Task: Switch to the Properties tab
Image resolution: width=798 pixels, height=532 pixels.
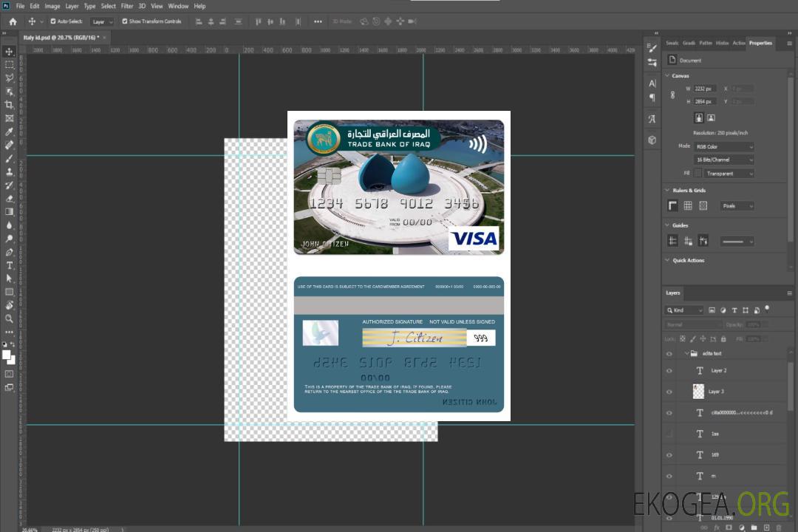Action: 760,44
